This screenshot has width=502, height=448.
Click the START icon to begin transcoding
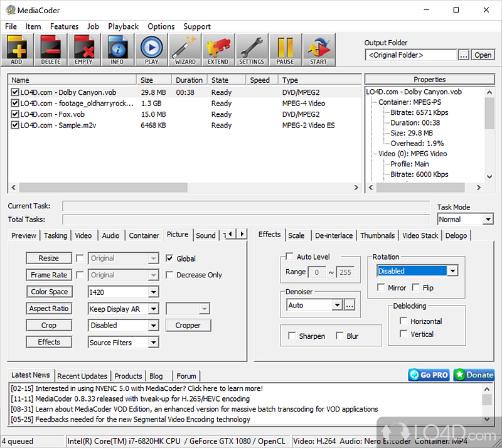[x=318, y=50]
